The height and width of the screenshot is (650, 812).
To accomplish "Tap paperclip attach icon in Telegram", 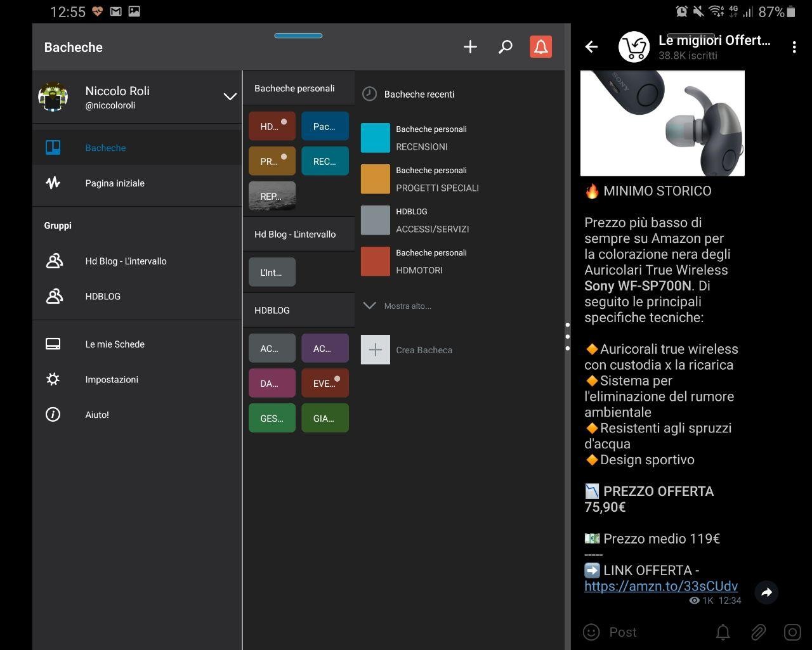I will coord(758,632).
